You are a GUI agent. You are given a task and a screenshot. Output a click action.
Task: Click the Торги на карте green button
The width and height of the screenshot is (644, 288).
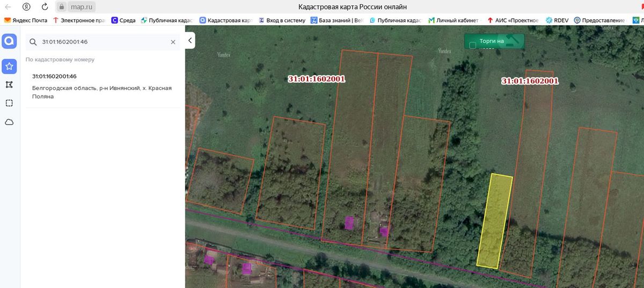(494, 41)
